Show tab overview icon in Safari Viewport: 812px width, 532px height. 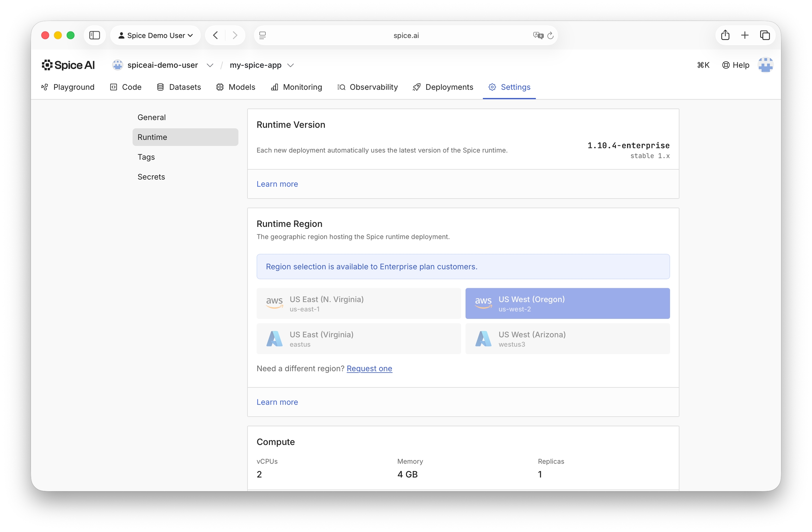point(765,35)
